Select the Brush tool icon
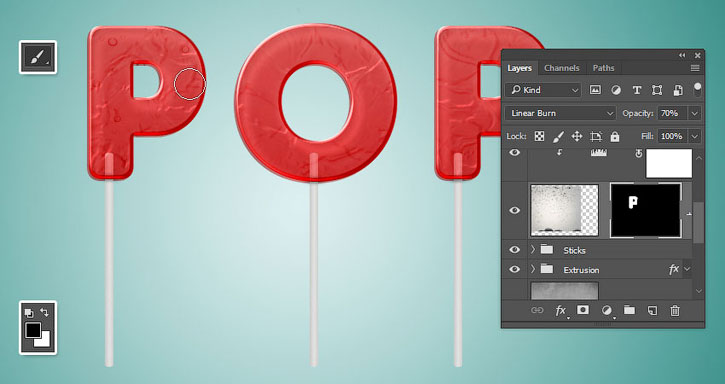This screenshot has height=384, width=725. point(37,57)
